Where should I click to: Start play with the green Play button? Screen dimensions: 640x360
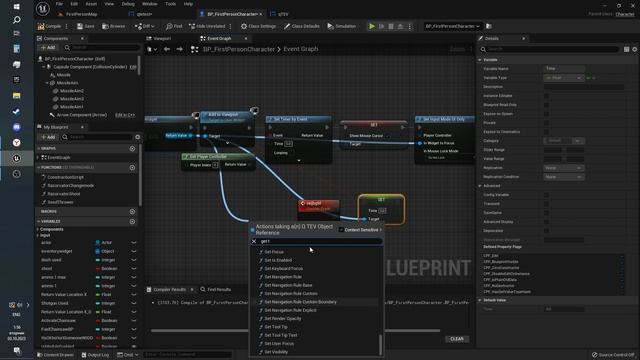[x=372, y=26]
